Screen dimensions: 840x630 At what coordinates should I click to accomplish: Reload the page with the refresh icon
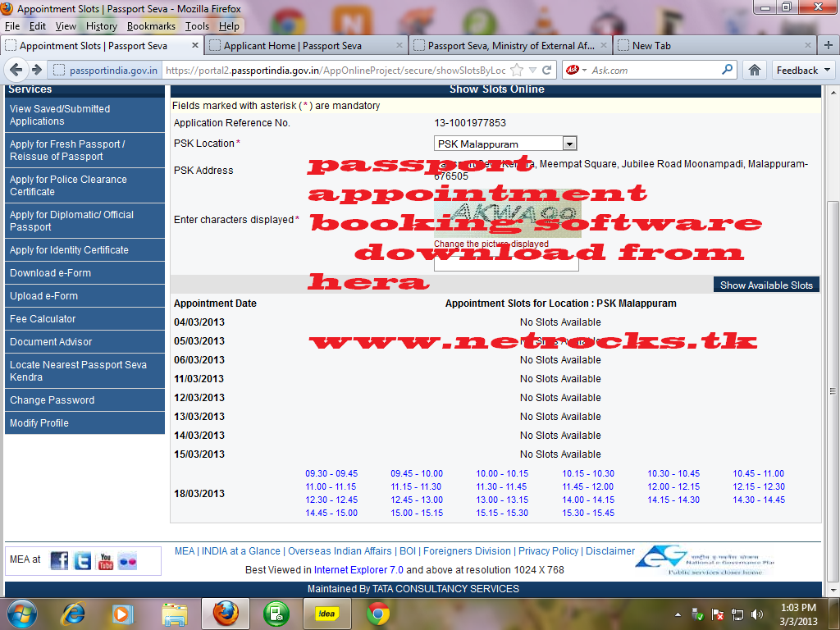547,70
